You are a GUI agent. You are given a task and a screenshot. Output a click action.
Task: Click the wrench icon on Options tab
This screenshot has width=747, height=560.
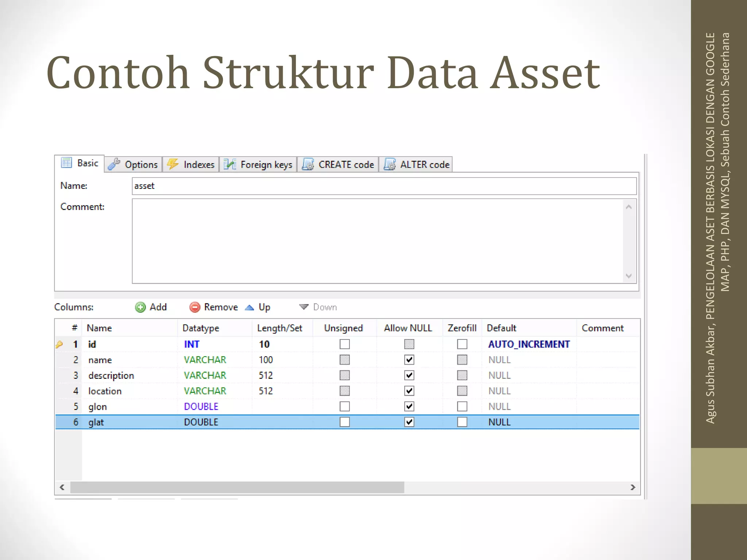[114, 164]
